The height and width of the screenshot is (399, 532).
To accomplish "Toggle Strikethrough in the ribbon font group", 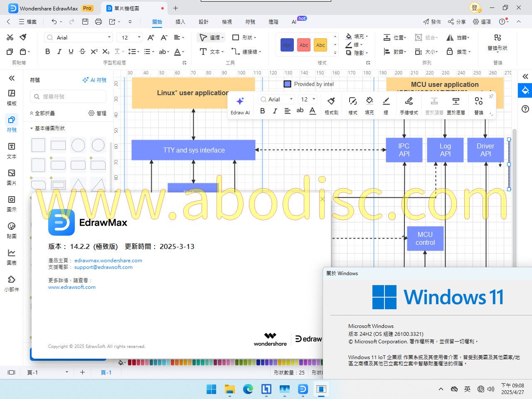I will [82, 52].
